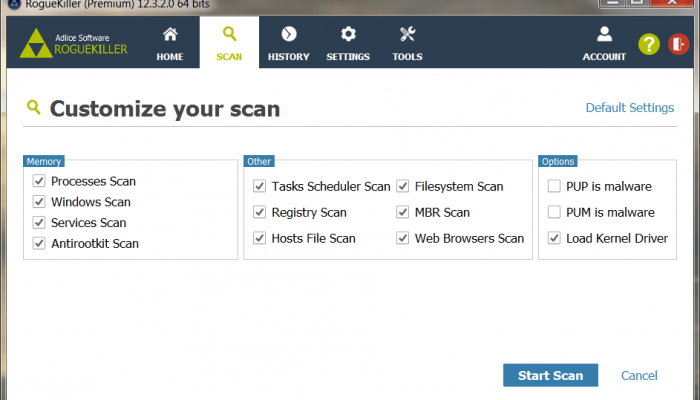Toggle the Load Kernel Driver checkbox
The image size is (700, 400).
tap(554, 238)
